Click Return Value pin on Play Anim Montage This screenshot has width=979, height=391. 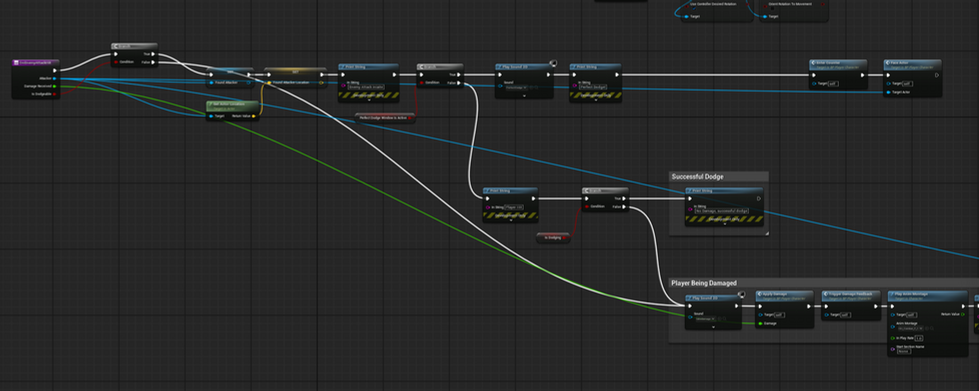click(x=962, y=314)
